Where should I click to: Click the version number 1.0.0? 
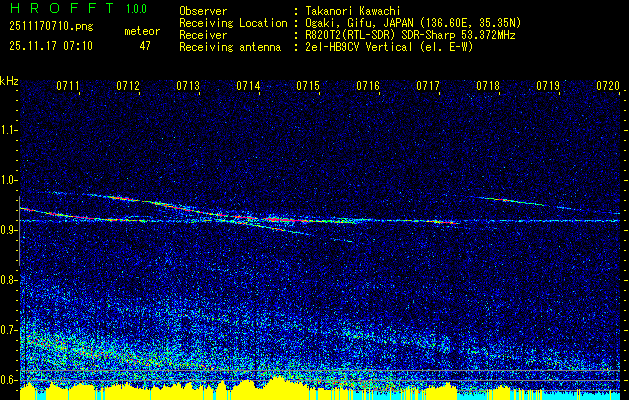click(136, 8)
